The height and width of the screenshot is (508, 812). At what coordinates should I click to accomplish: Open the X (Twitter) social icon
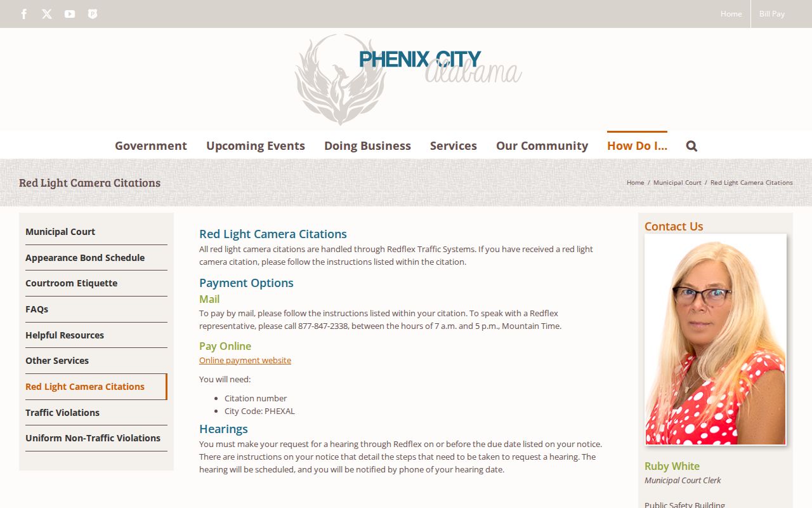click(47, 14)
